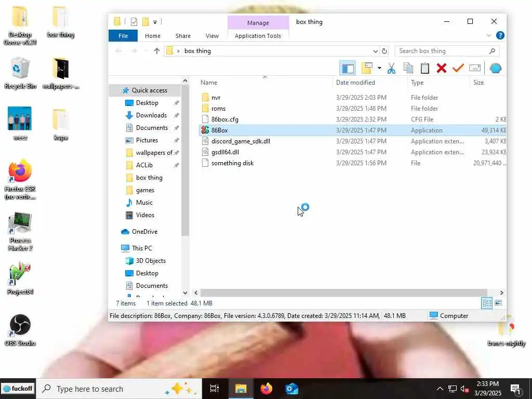Screen dimensions: 532x399
Task: Switch to large icons view button
Action: [x=498, y=303]
